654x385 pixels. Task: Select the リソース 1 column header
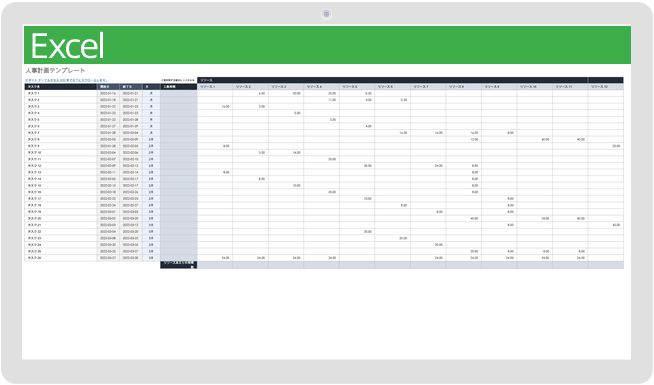tap(215, 87)
